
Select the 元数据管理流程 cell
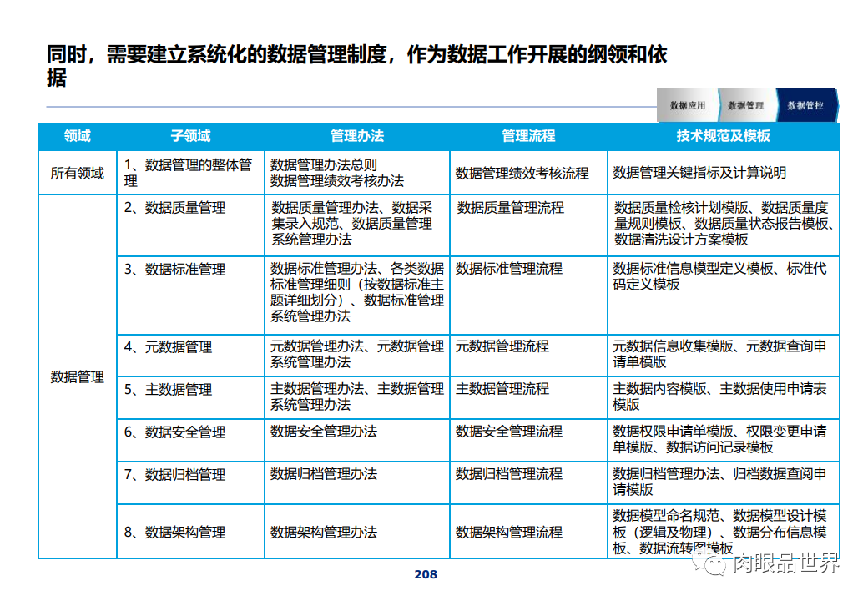click(x=528, y=356)
